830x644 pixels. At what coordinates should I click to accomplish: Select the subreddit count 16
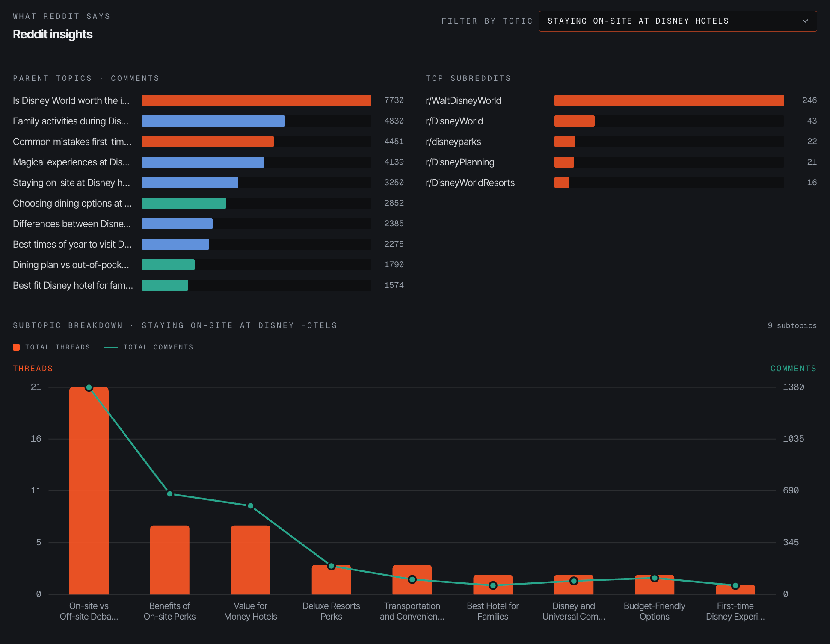click(812, 183)
